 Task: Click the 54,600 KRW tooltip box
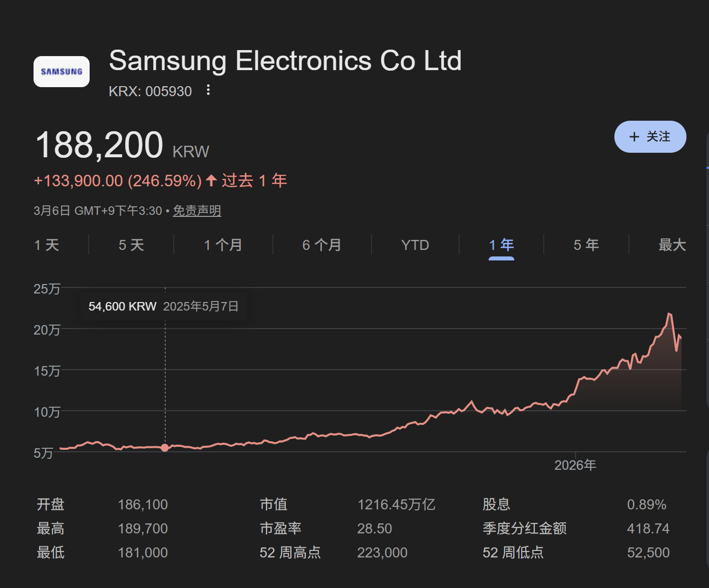point(164,306)
